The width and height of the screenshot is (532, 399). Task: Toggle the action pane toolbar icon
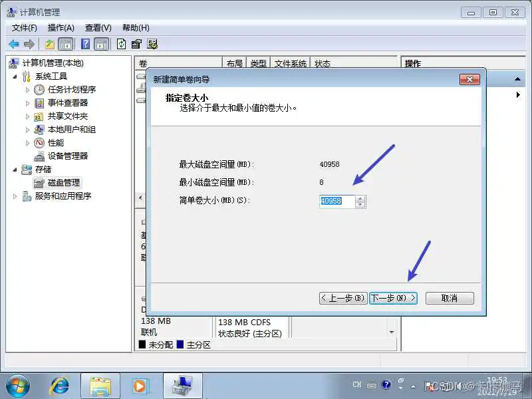coord(101,44)
